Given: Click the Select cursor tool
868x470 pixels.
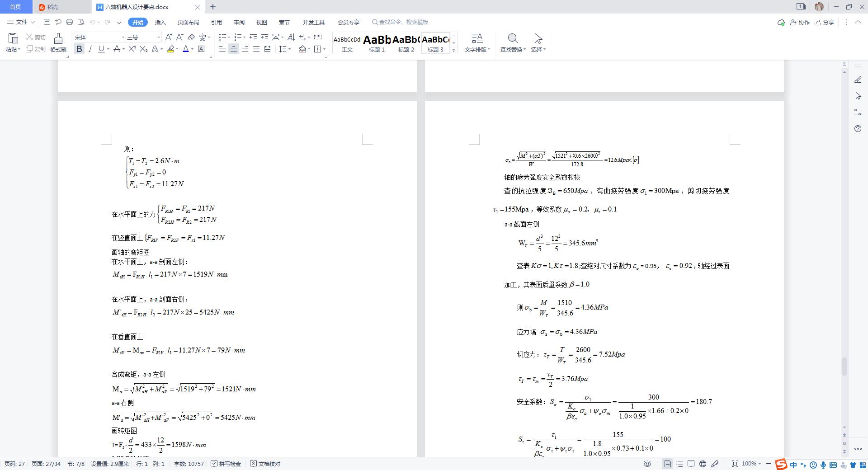Looking at the screenshot, I should pyautogui.click(x=538, y=38).
